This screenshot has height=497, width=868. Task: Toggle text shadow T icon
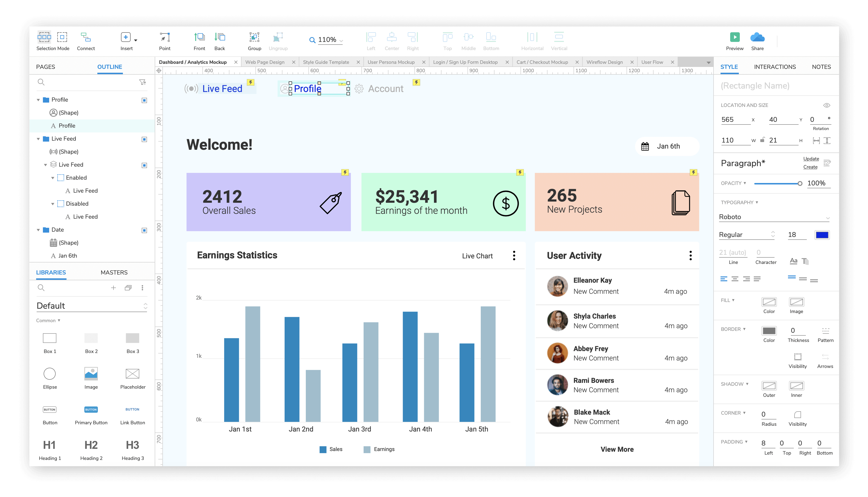[805, 261]
